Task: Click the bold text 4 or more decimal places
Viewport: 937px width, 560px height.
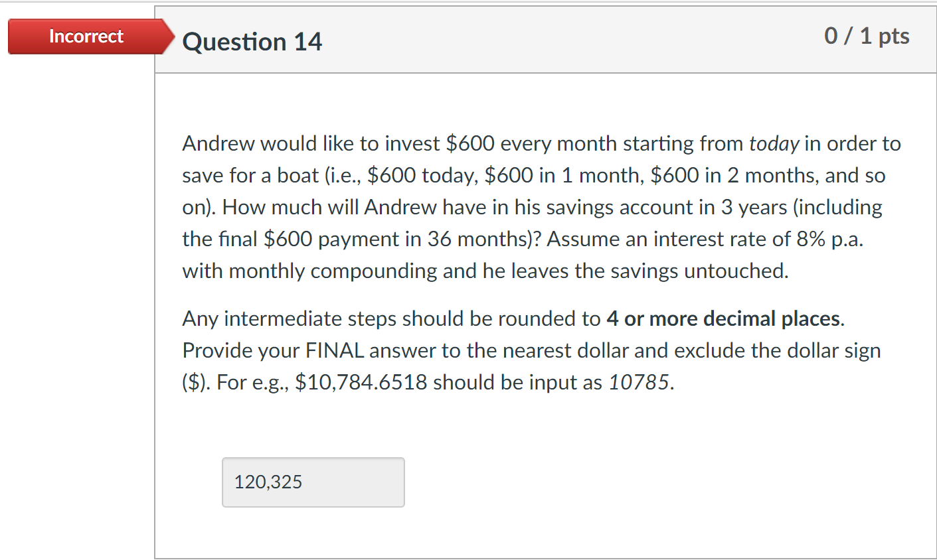Action: point(724,319)
